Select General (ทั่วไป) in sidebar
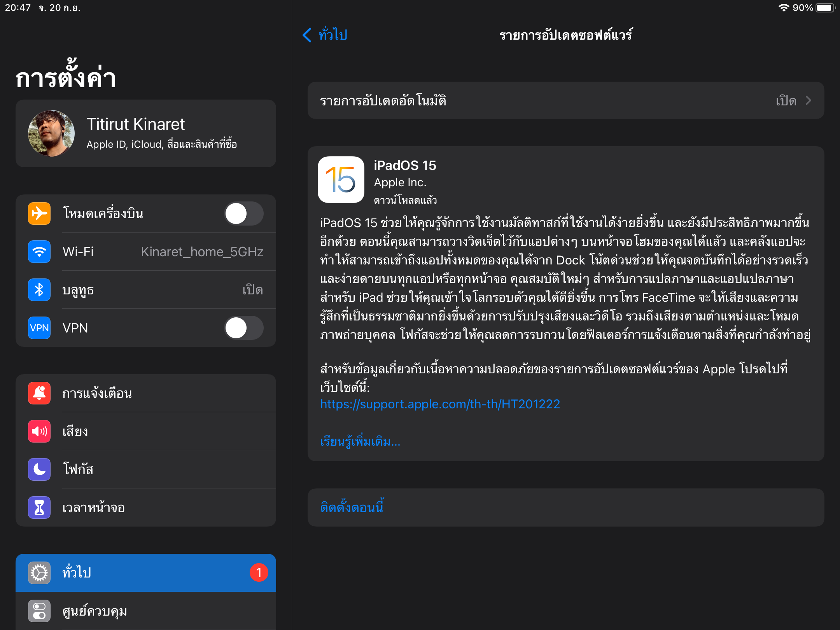 click(x=146, y=573)
